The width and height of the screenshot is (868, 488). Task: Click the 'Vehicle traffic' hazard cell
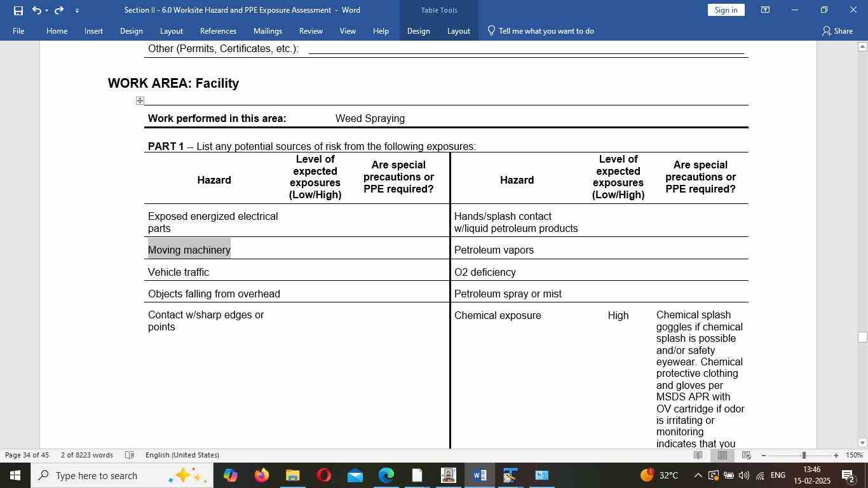pyautogui.click(x=179, y=272)
